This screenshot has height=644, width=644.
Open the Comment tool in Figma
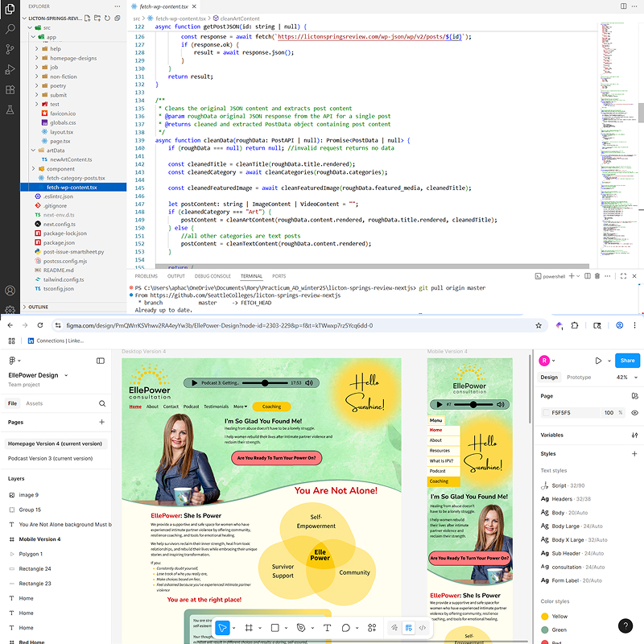tap(346, 627)
